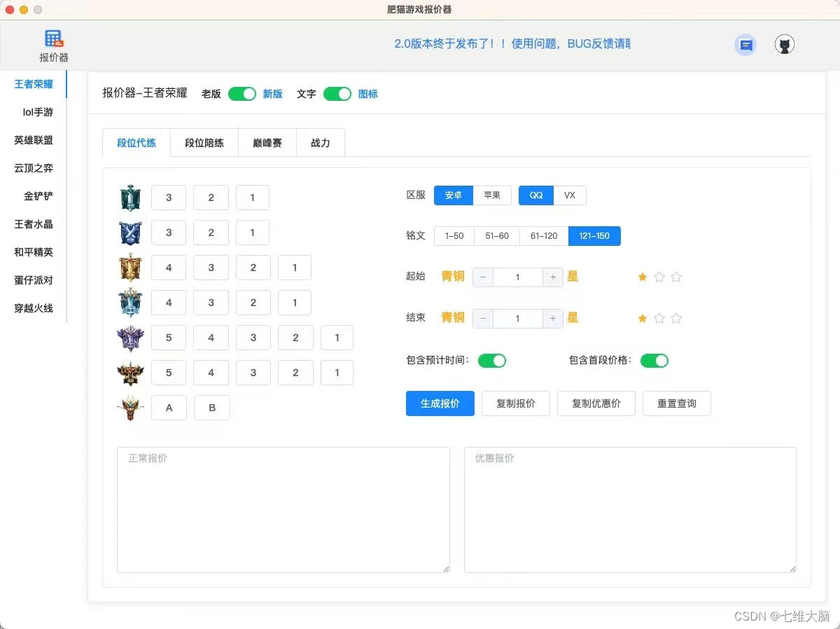Select 英雄联盟 in the sidebar
The image size is (840, 629).
(x=34, y=140)
